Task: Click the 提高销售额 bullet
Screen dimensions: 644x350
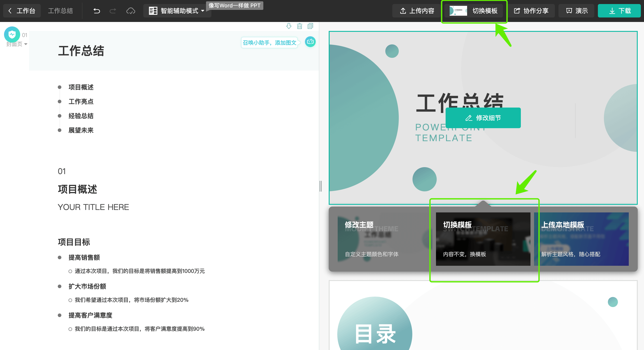Action: coord(84,257)
